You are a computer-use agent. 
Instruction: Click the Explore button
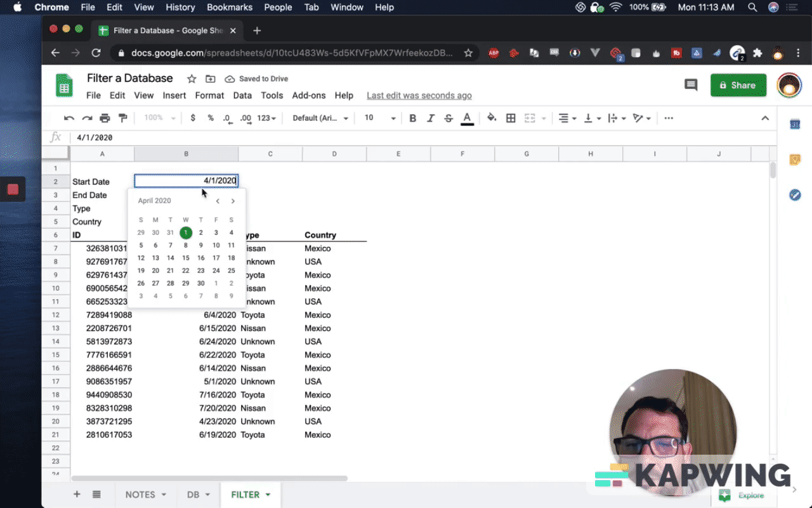(x=743, y=495)
